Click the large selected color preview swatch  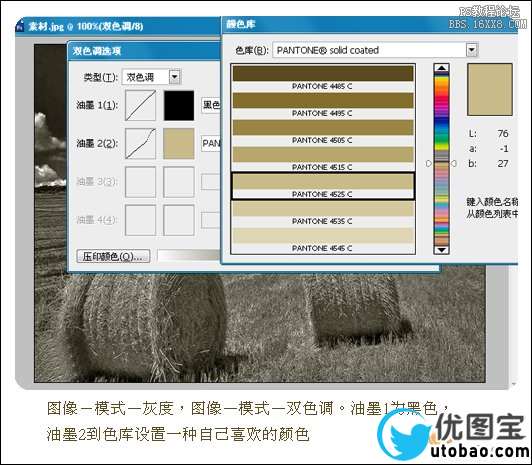tap(490, 90)
